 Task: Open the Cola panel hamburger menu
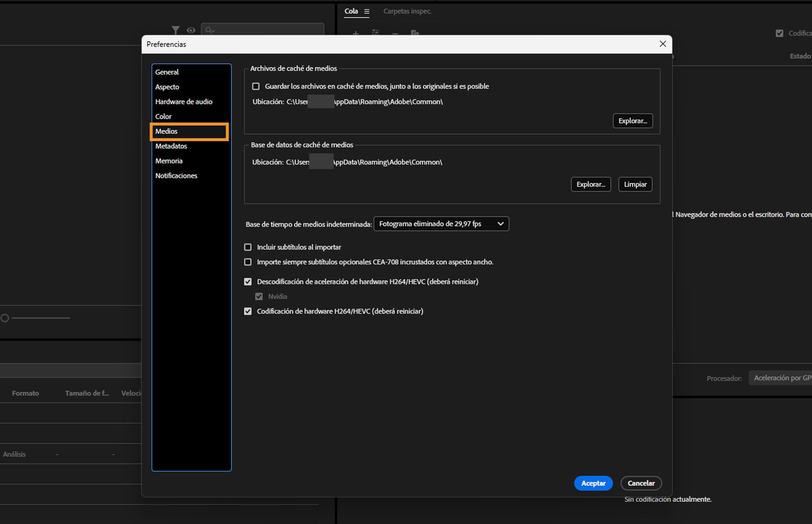[367, 11]
